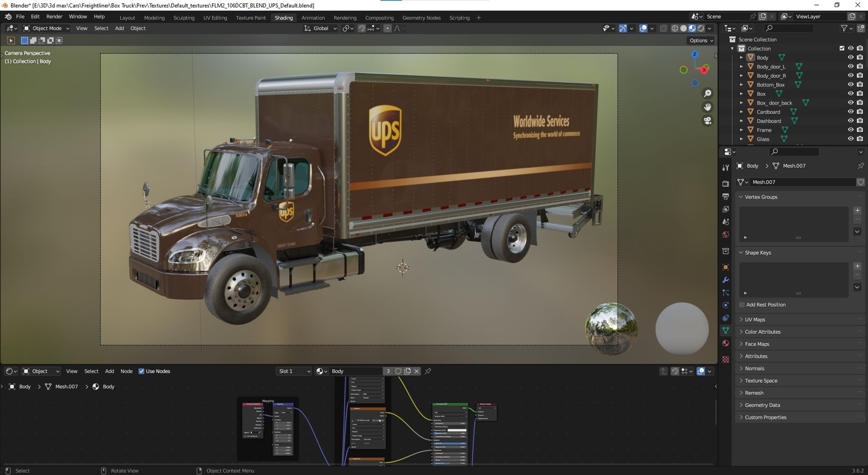Open the viewport Options dropdown

(x=701, y=40)
